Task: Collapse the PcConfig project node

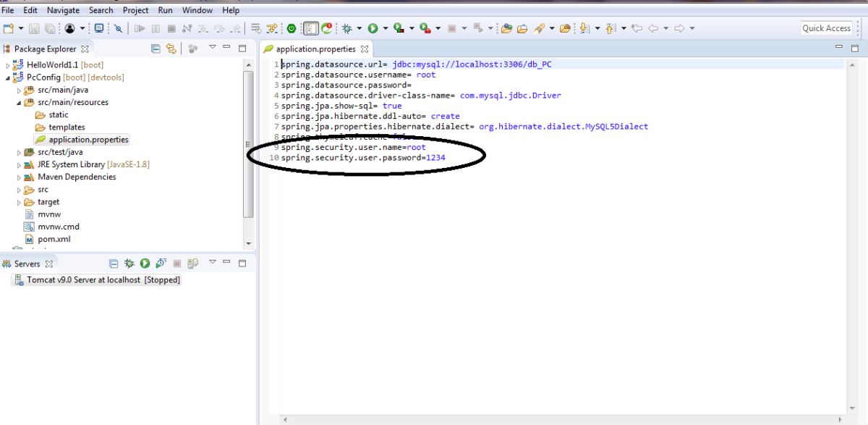Action: [x=8, y=77]
